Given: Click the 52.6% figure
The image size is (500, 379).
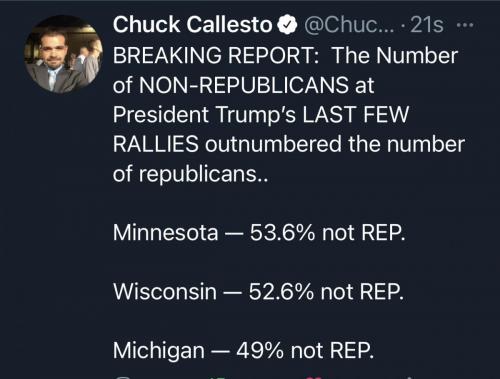Looking at the screenshot, I should [x=281, y=291].
